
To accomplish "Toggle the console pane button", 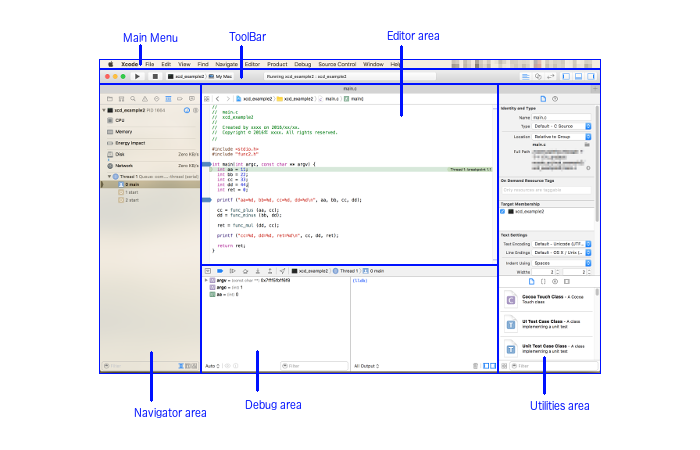I will 493,366.
